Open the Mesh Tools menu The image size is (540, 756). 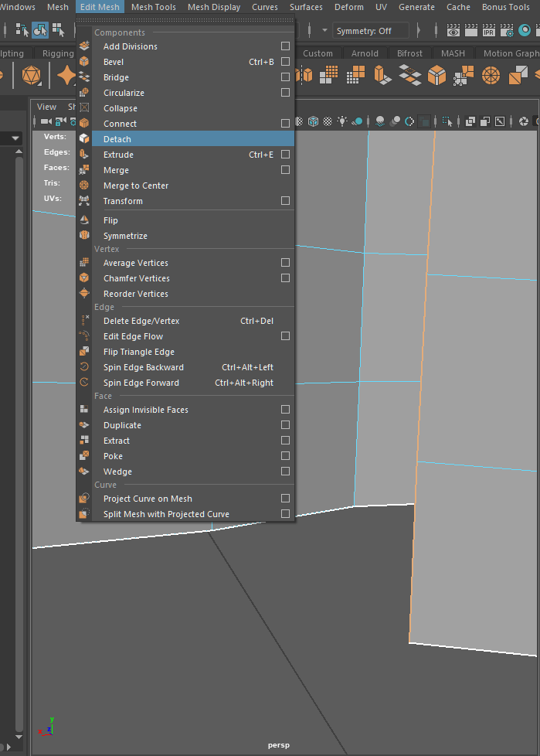pos(153,7)
